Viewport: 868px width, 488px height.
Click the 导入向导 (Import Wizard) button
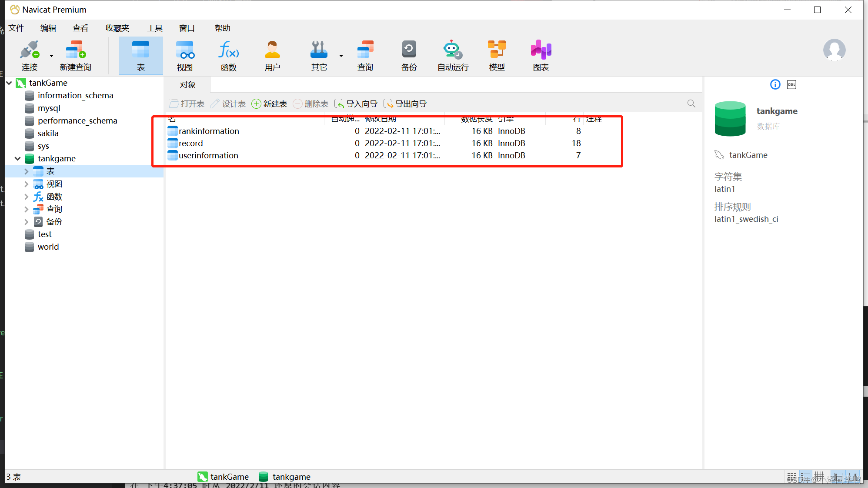pos(356,104)
